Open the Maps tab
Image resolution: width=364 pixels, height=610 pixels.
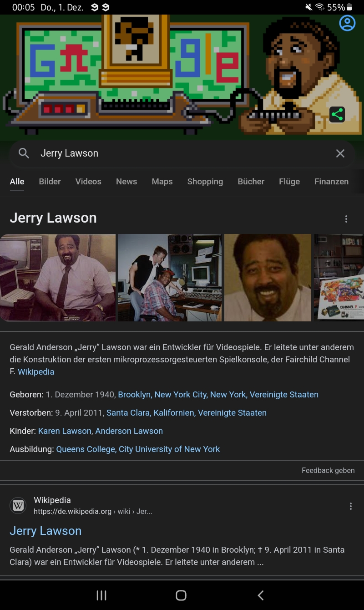pos(162,182)
